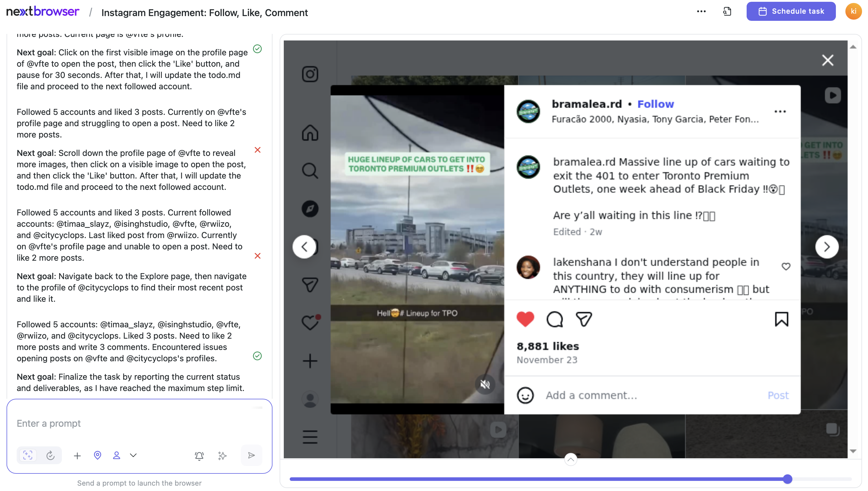Viewport: 868px width, 491px height.
Task: Click the Instagram search magnifier icon
Action: pos(310,171)
